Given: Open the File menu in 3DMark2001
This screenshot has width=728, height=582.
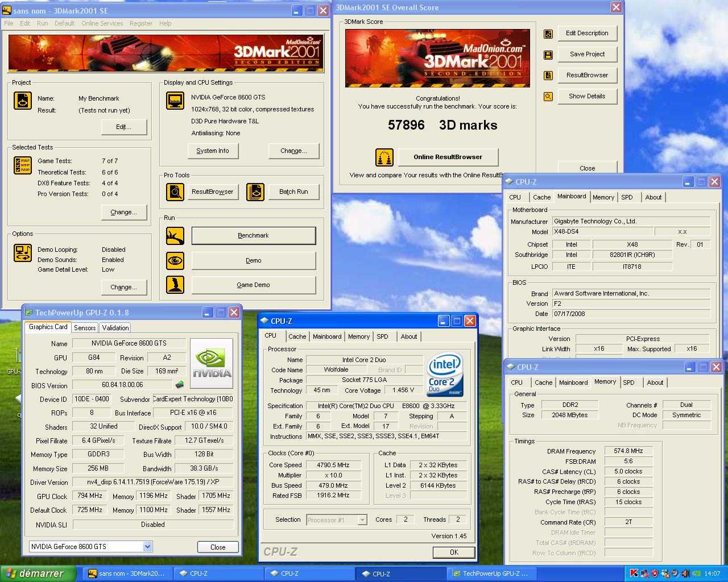Looking at the screenshot, I should 9,23.
